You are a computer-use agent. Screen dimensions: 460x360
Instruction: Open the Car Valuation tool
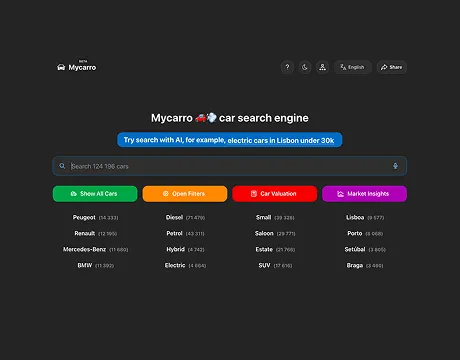(274, 194)
